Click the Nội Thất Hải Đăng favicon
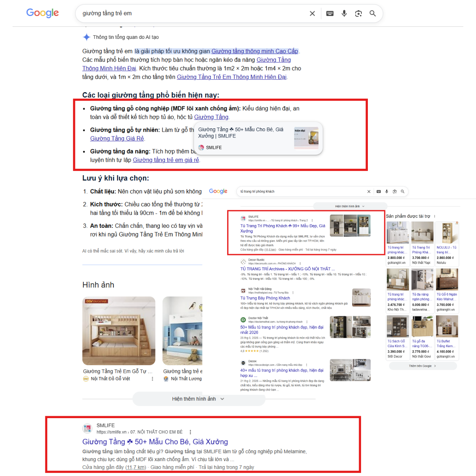The image size is (476, 476). click(x=243, y=291)
